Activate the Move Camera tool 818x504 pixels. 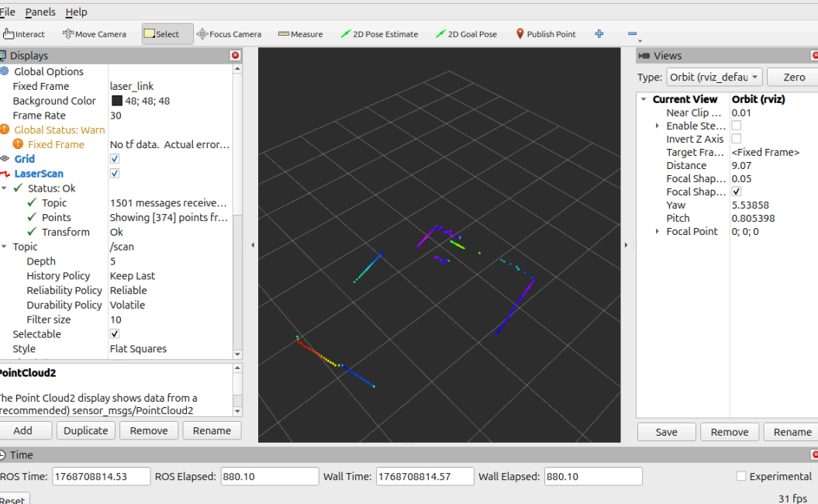(95, 34)
